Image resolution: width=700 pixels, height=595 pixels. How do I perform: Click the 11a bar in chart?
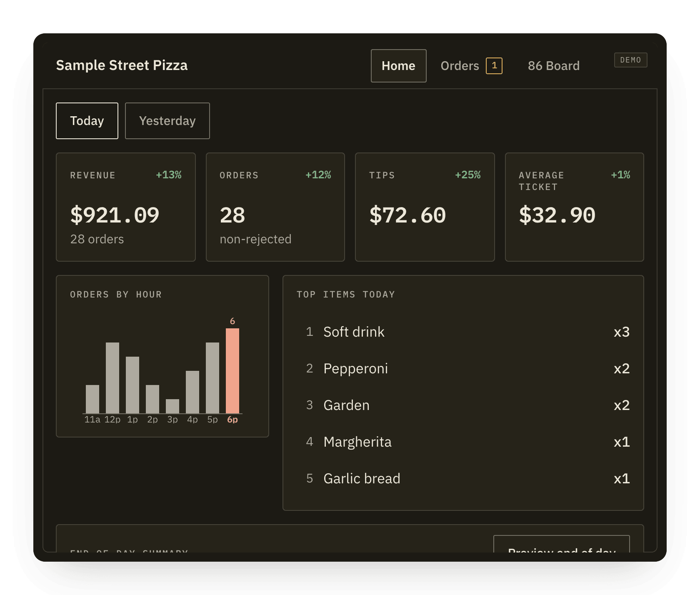[x=92, y=399]
